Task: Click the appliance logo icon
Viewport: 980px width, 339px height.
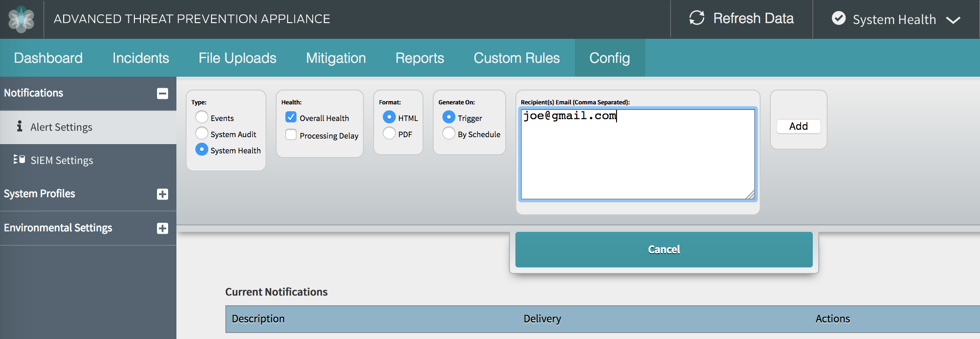Action: point(21,19)
